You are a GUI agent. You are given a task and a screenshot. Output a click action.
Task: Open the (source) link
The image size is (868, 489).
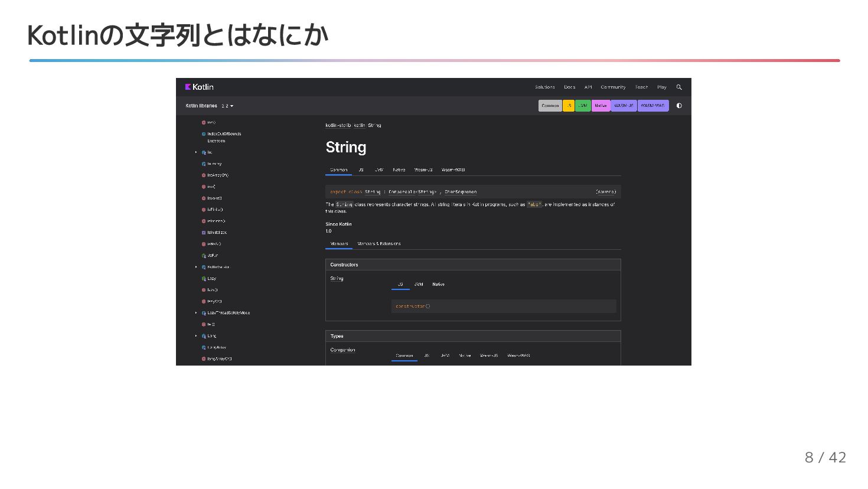point(606,192)
